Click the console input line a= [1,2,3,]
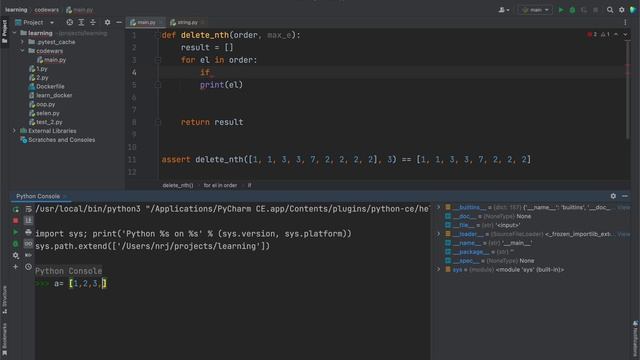This screenshot has width=640, height=360. (x=80, y=283)
